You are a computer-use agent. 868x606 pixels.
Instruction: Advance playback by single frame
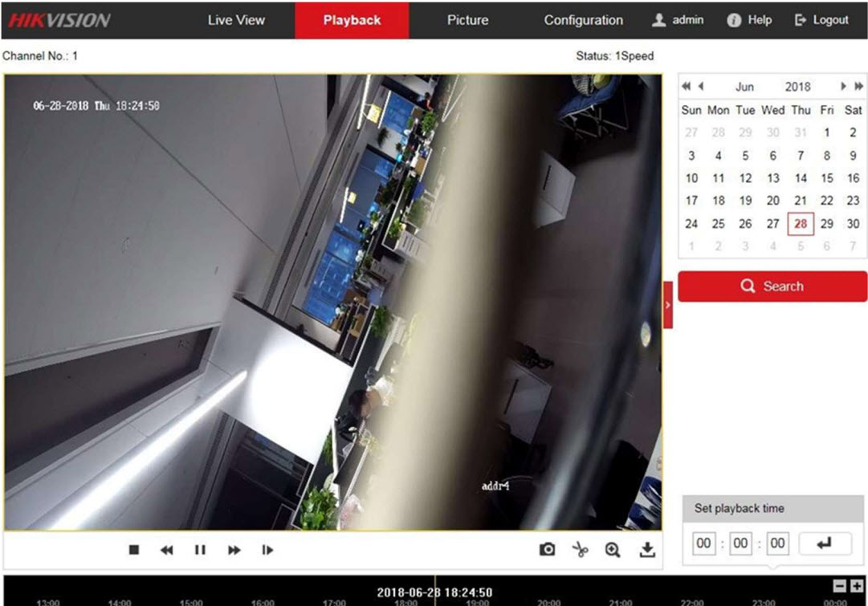click(267, 550)
